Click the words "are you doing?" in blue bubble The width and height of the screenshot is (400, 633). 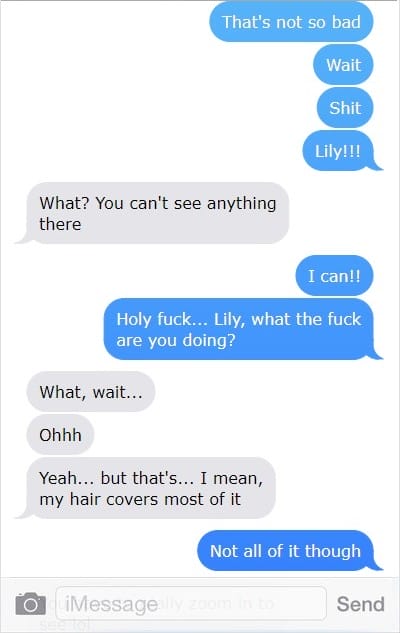[176, 340]
